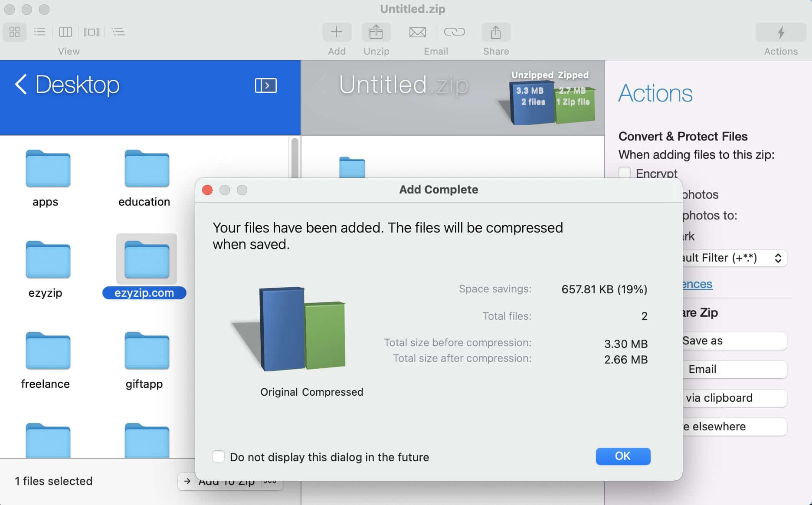Enable the Encrypt checkbox
This screenshot has height=505, width=812.
tap(625, 173)
